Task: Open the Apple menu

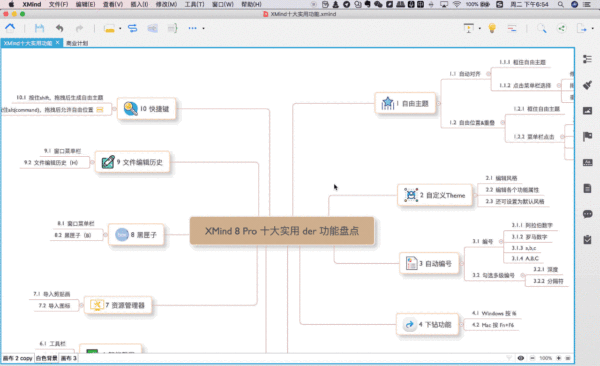Action: tap(11, 4)
